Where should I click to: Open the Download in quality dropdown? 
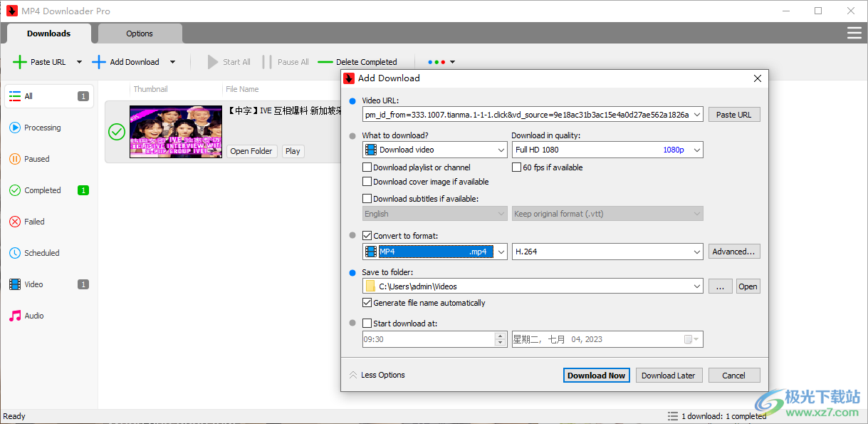pos(607,150)
